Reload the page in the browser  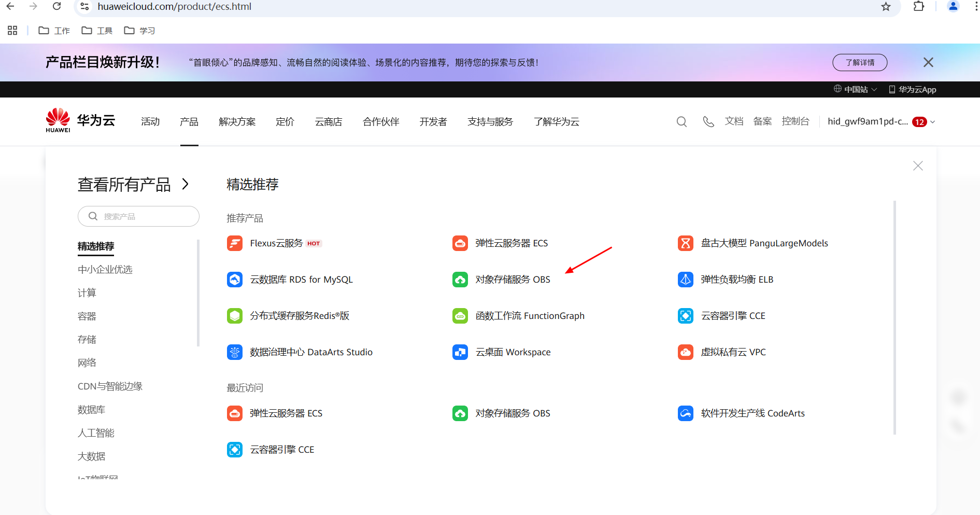tap(56, 6)
